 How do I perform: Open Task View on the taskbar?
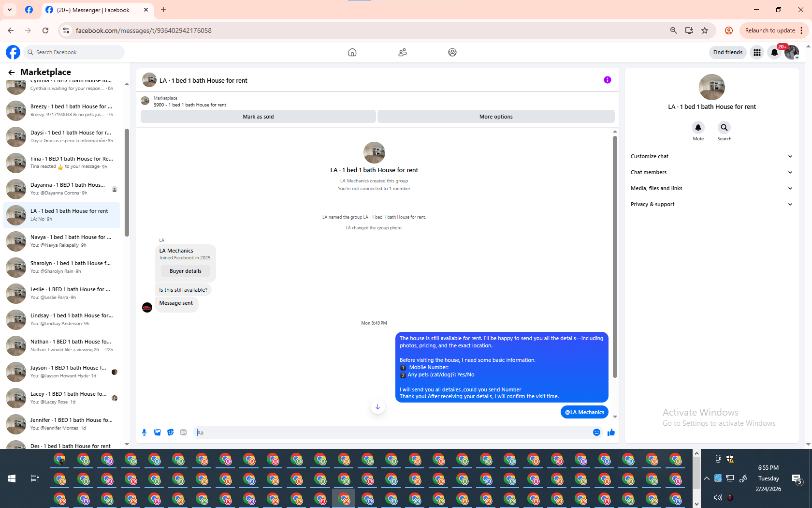point(34,478)
